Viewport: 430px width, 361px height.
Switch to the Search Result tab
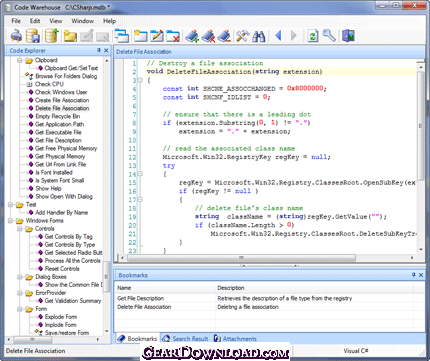click(185, 339)
